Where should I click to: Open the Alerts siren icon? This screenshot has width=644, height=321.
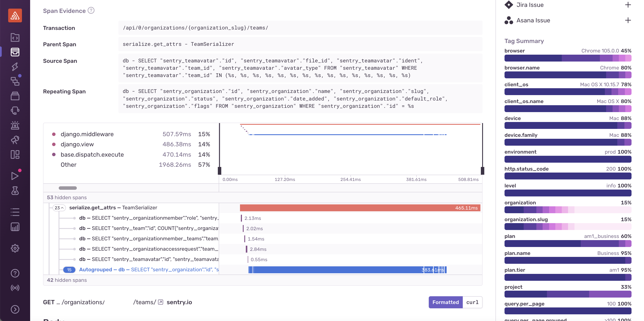pos(15,125)
